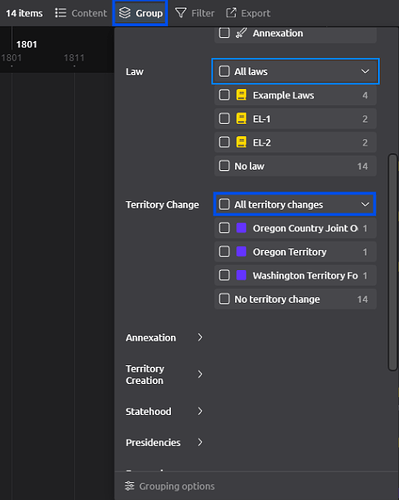Click the Example Laws book icon
This screenshot has height=500, width=399.
[241, 95]
